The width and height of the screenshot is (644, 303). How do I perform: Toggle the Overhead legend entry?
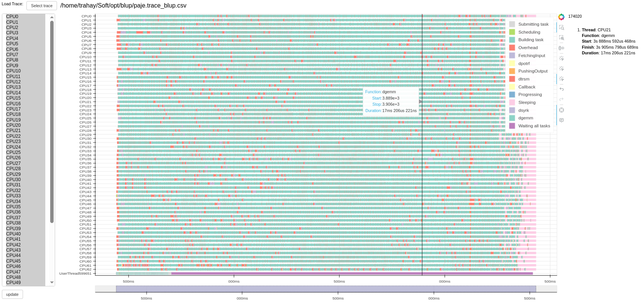click(528, 48)
